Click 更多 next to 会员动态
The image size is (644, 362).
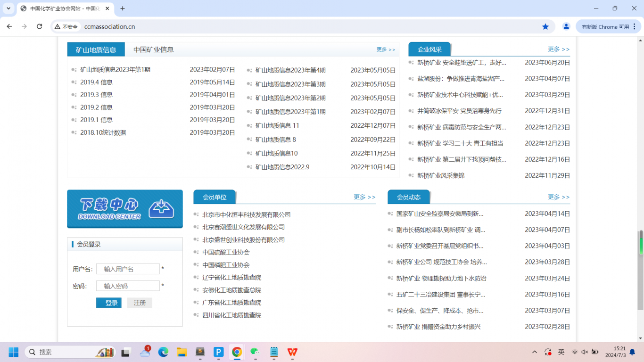(x=559, y=197)
